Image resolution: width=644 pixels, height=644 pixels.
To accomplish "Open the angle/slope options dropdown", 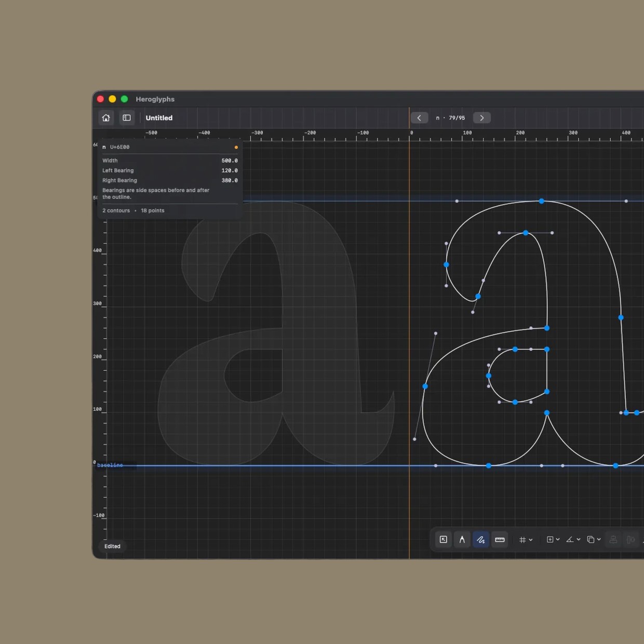I will point(578,540).
